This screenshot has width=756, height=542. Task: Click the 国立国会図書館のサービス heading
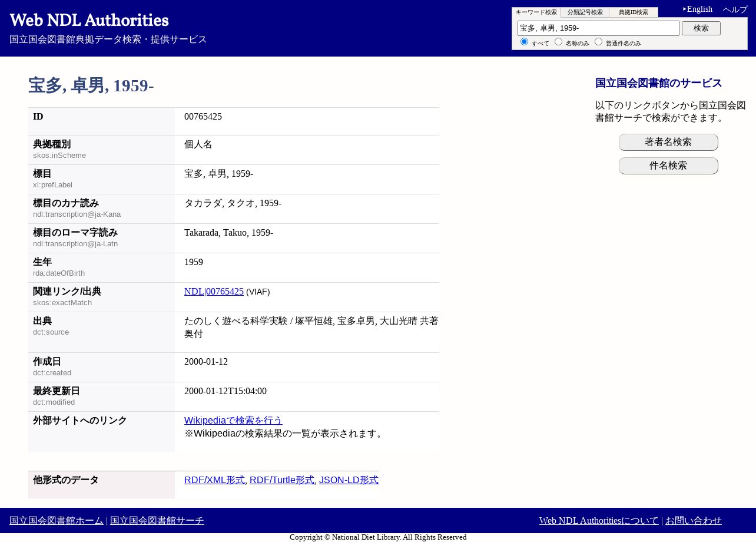coord(659,83)
